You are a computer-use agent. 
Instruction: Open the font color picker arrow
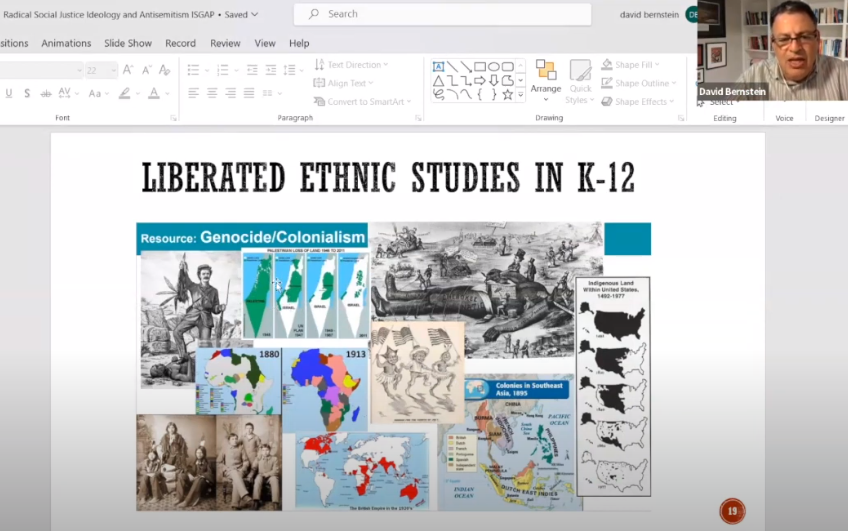pos(167,93)
